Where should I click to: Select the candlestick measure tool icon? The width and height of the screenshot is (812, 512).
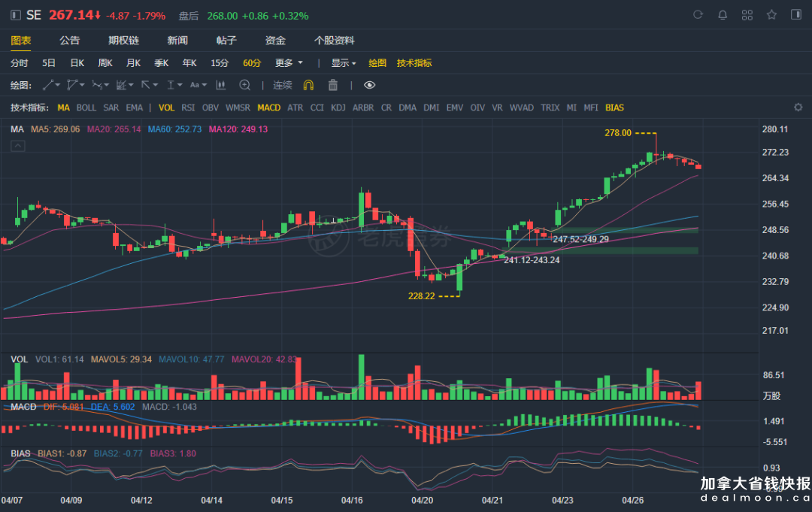[x=221, y=85]
